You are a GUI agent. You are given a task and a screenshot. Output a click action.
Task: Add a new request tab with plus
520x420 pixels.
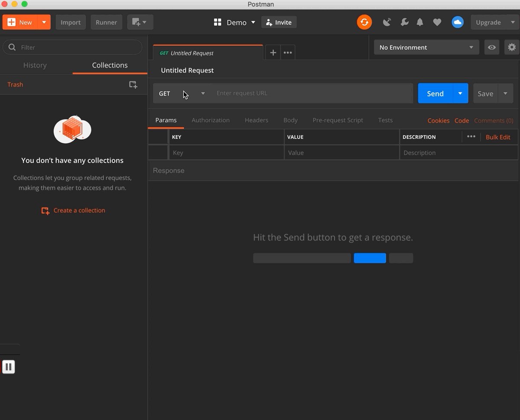273,53
